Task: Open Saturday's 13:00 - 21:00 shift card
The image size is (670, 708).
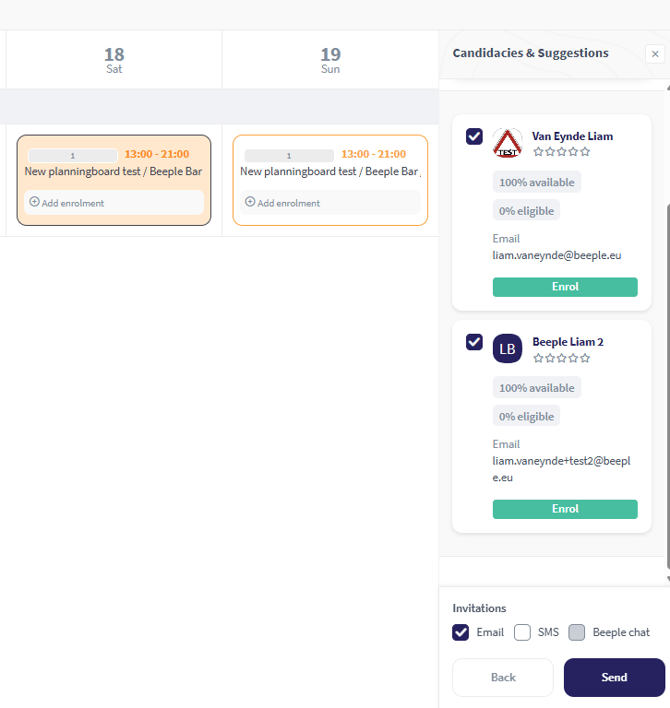Action: [114, 171]
